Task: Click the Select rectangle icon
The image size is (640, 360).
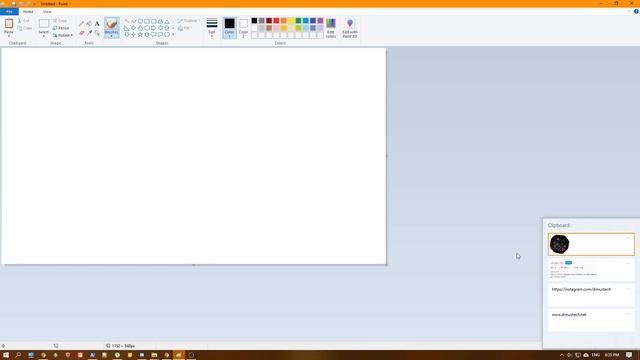Action: tap(44, 24)
